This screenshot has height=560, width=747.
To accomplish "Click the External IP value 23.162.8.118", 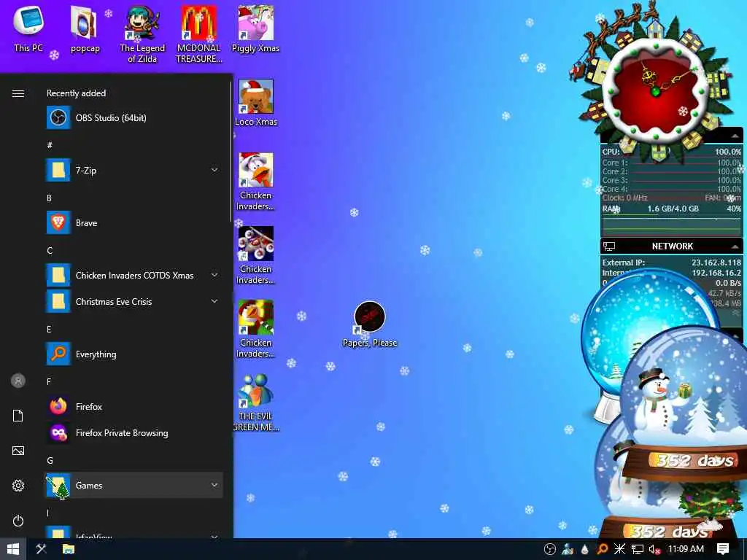I will (716, 262).
